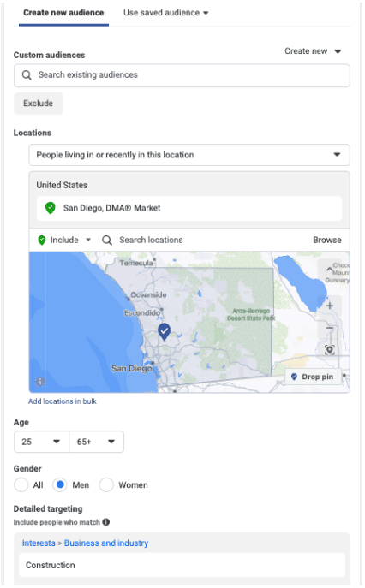Click the Drop pin button
The width and height of the screenshot is (365, 588).
pos(313,377)
